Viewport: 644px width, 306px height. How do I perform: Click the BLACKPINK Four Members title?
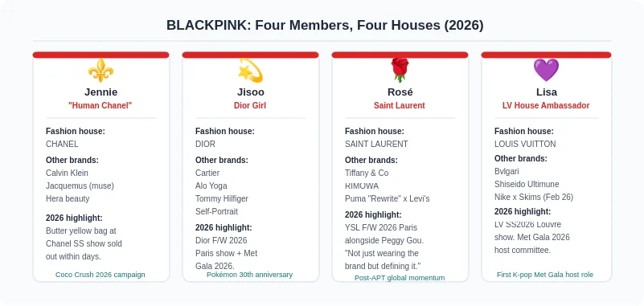[325, 26]
